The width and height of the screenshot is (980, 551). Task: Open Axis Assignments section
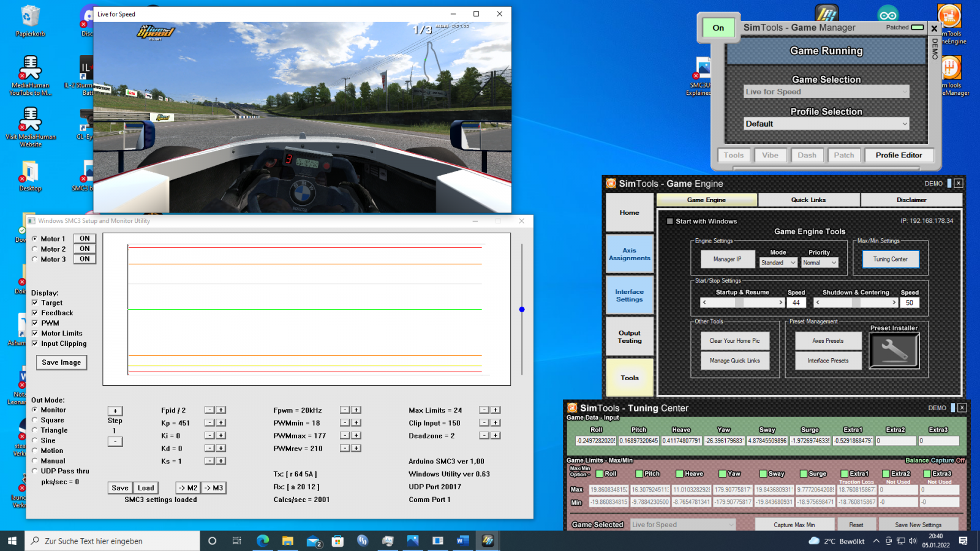click(x=630, y=254)
